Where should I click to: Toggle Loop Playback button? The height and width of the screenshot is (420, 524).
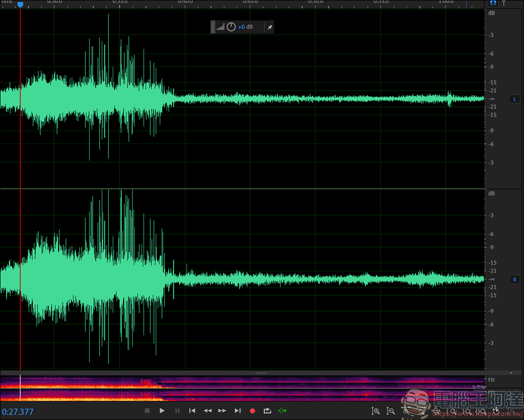coord(267,411)
